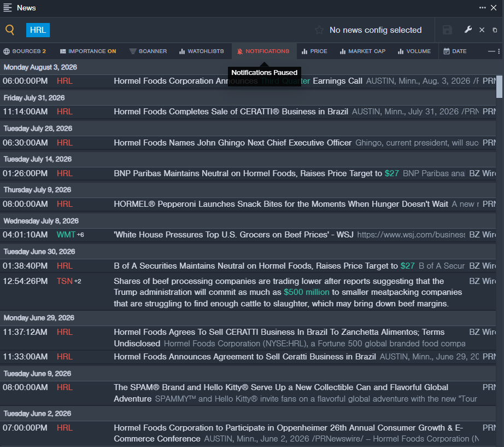Click the orange search magnifier icon
504x447 pixels.
tap(10, 30)
